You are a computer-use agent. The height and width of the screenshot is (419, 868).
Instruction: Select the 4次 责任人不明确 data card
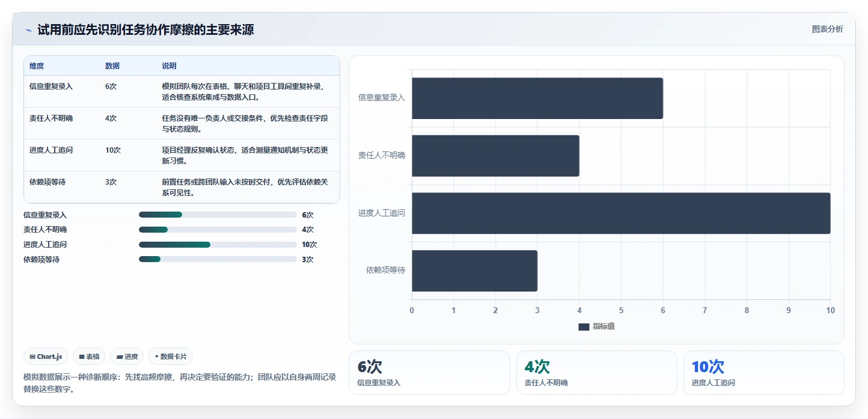point(597,373)
